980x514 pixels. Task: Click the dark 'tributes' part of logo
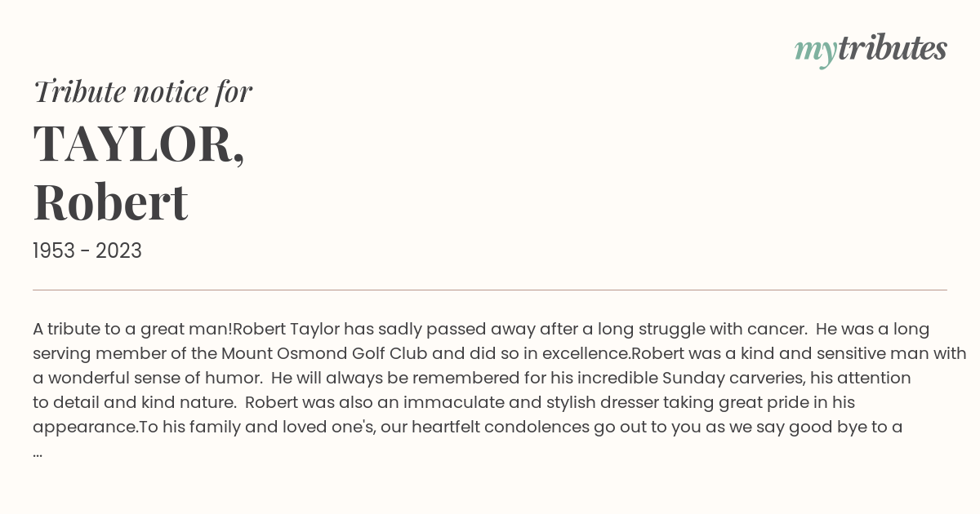click(x=893, y=49)
